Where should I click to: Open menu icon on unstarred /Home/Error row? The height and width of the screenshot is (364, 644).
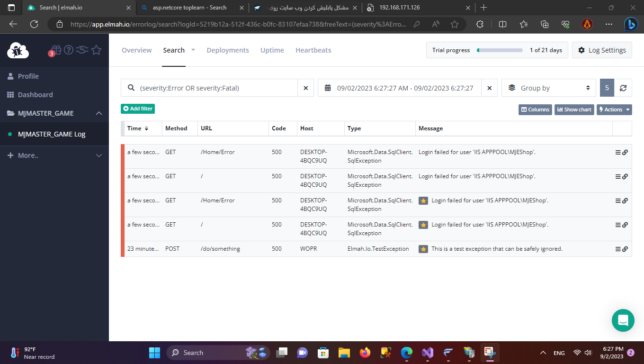coord(618,152)
